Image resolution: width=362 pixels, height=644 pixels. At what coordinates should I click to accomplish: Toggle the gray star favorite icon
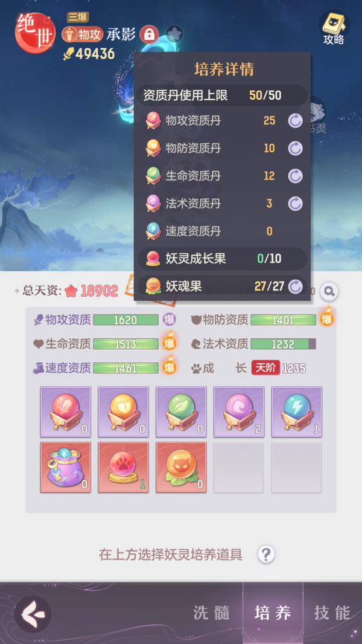pos(174,34)
